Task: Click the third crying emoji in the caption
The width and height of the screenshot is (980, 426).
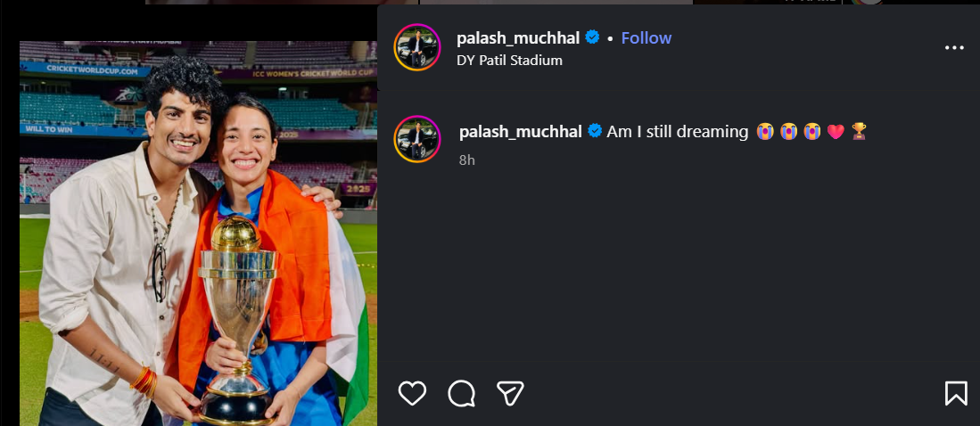Action: coord(811,131)
